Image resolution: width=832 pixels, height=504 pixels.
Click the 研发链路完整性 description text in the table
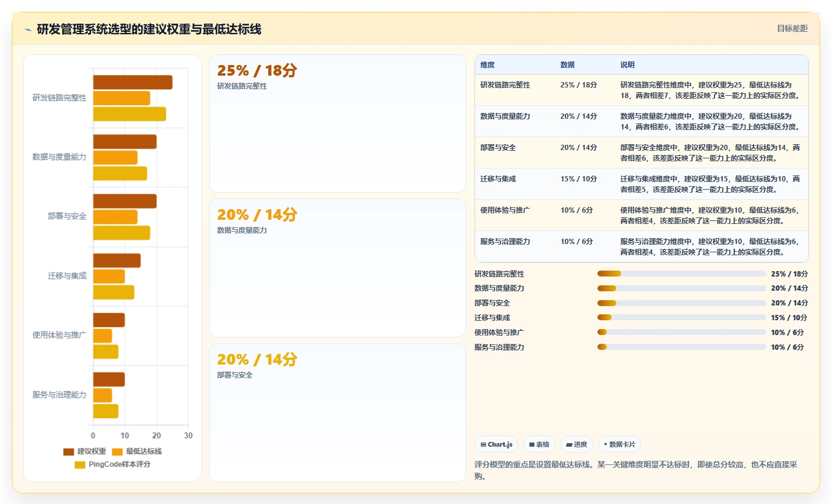point(711,90)
